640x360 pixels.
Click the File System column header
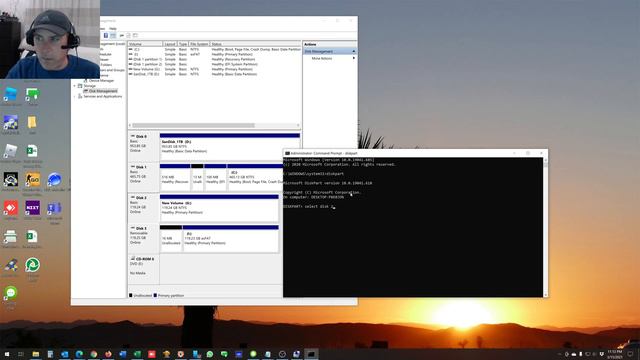(199, 44)
